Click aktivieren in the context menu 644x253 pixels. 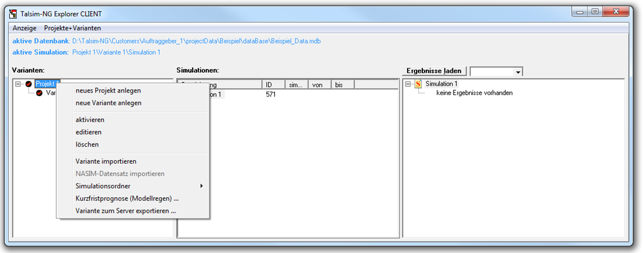(90, 120)
